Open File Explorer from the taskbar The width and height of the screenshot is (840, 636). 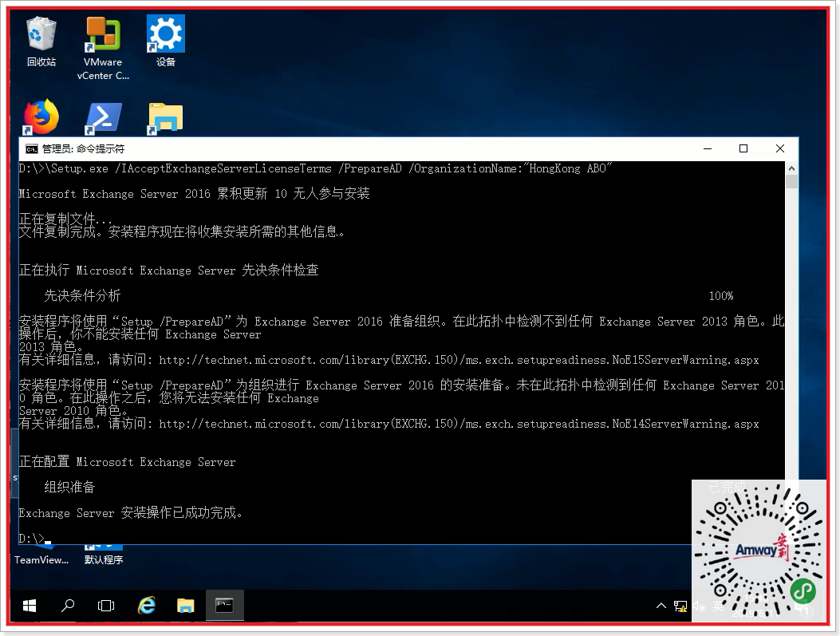click(185, 606)
